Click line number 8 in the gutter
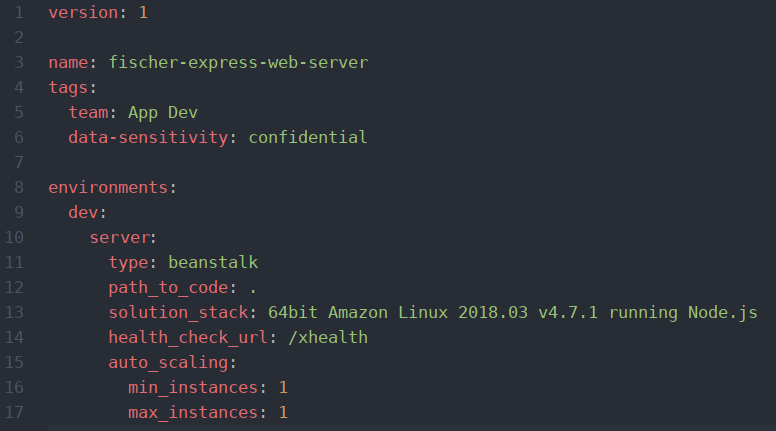Viewport: 776px width, 431px height. point(19,188)
